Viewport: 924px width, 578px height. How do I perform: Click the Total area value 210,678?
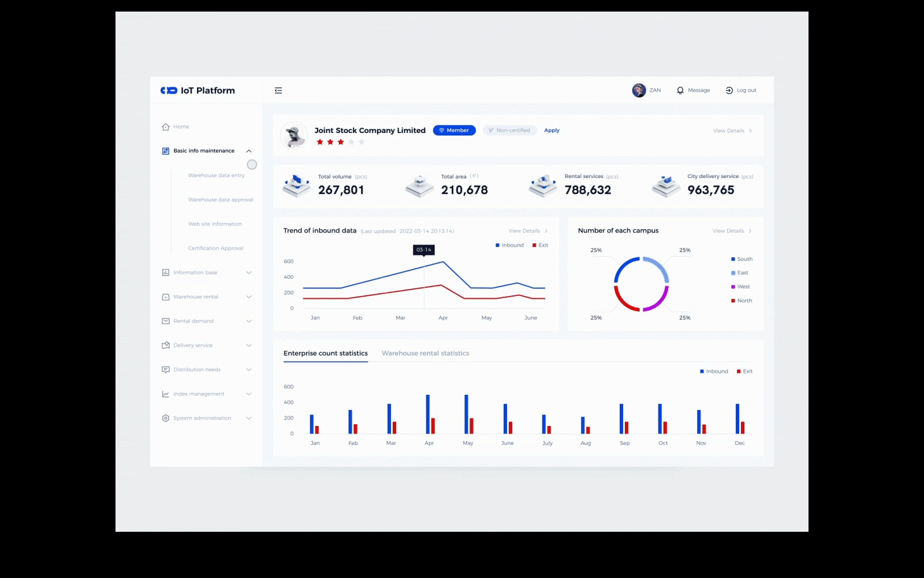click(x=464, y=190)
